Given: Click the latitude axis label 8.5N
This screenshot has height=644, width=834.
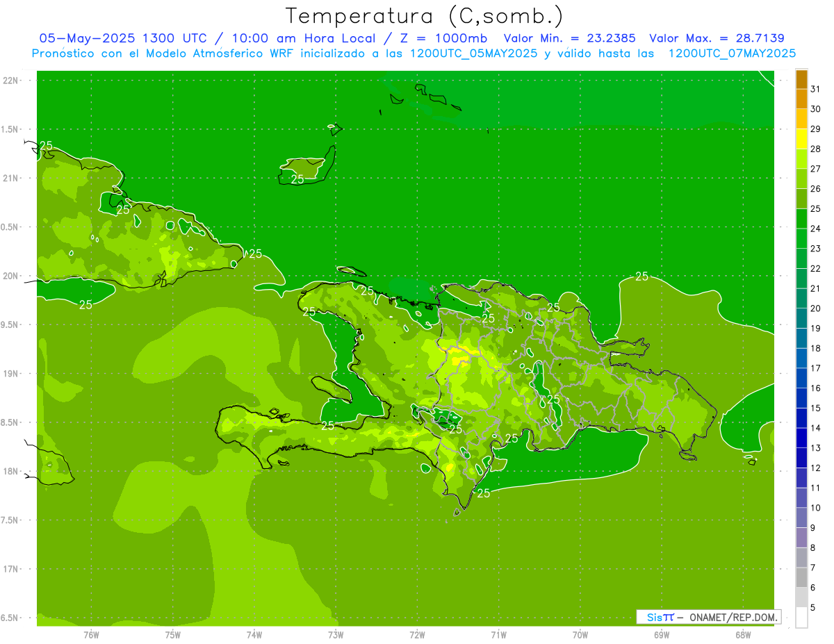Looking at the screenshot, I should click(10, 422).
